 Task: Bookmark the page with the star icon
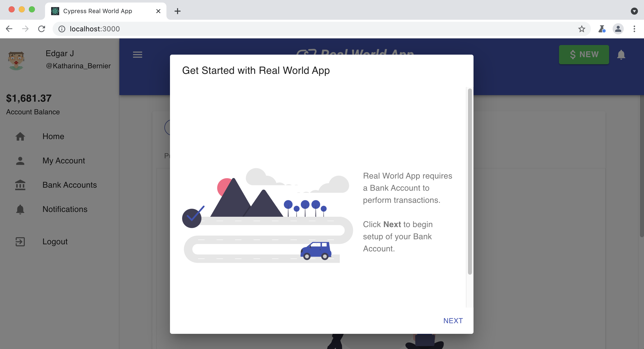582,29
